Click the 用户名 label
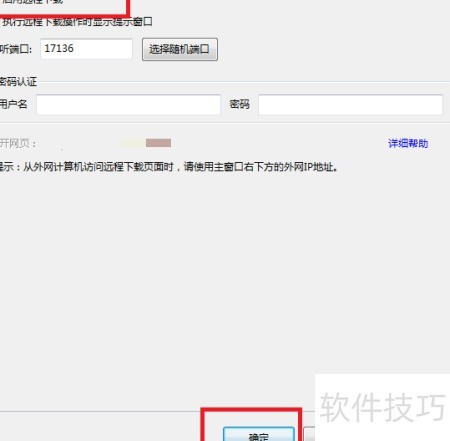450x441 pixels. tap(13, 104)
